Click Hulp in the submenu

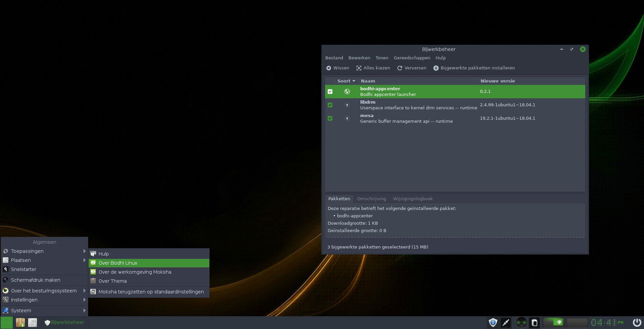click(149, 254)
